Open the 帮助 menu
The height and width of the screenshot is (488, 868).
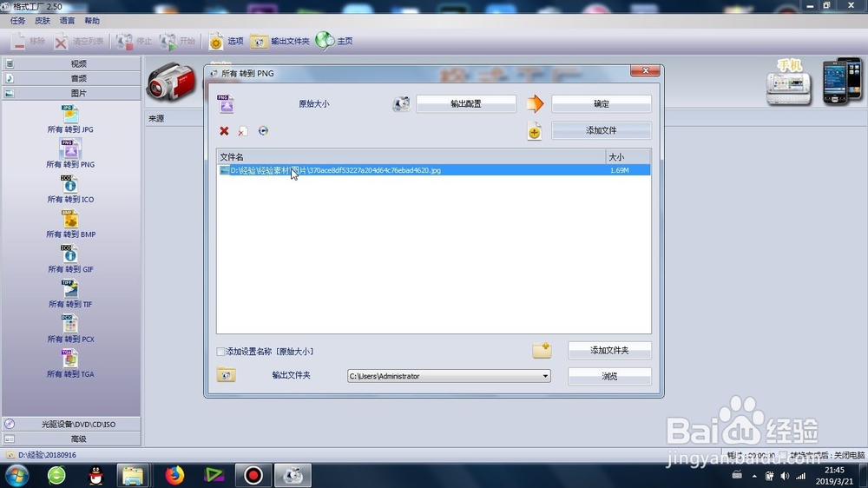(x=92, y=21)
